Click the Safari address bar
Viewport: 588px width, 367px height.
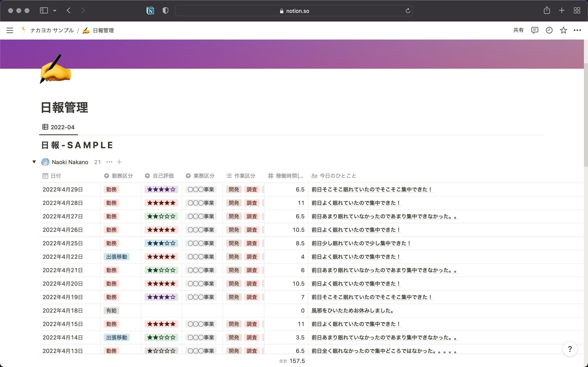[294, 11]
